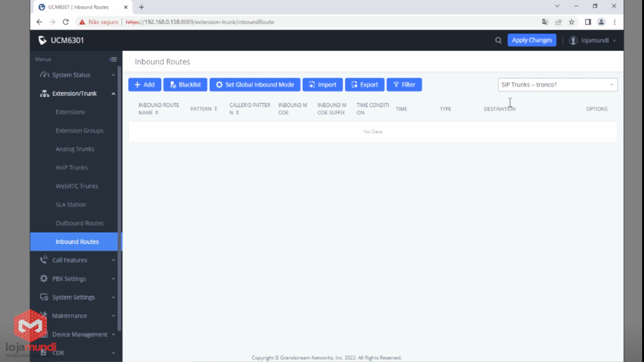The image size is (644, 362).
Task: Go to VoIP Trunks menu item
Action: 72,167
